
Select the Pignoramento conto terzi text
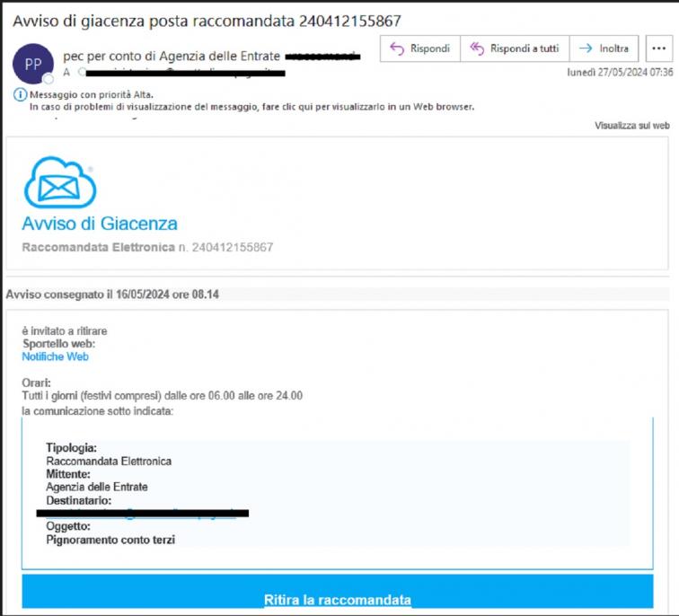110,540
